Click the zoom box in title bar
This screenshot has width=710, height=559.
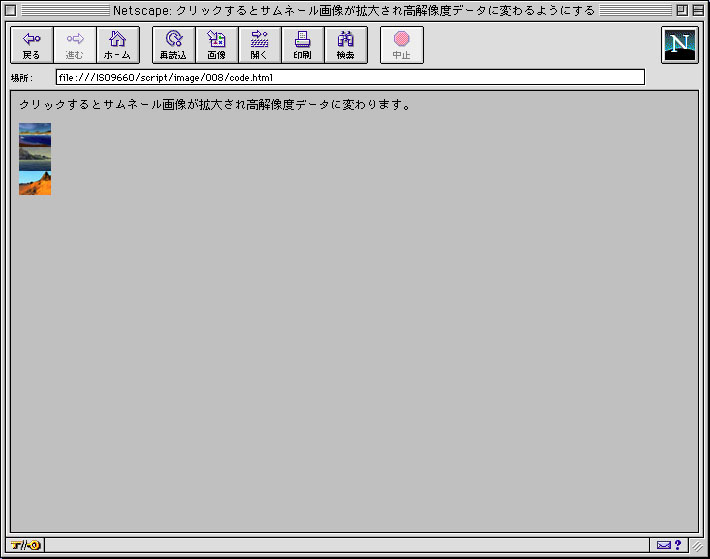682,10
